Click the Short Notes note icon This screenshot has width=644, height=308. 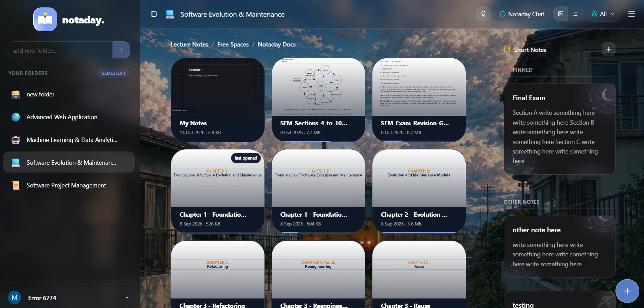pos(507,49)
